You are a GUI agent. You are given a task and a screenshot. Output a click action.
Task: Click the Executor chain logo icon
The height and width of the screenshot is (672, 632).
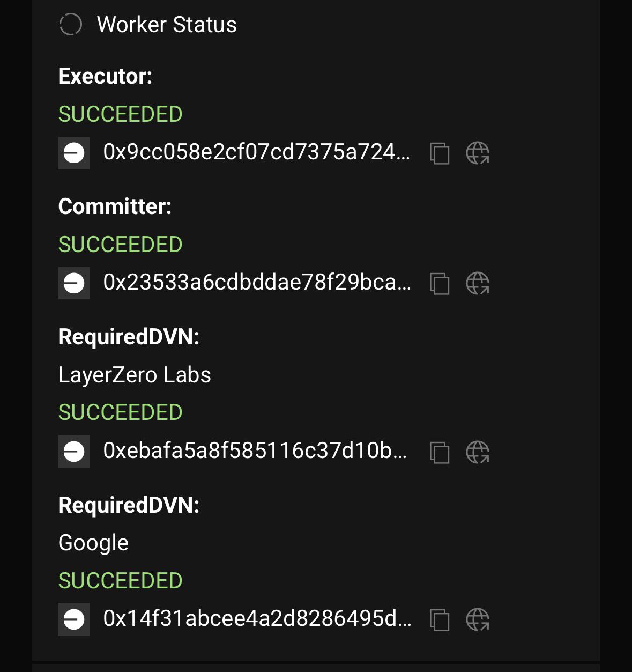tap(74, 153)
